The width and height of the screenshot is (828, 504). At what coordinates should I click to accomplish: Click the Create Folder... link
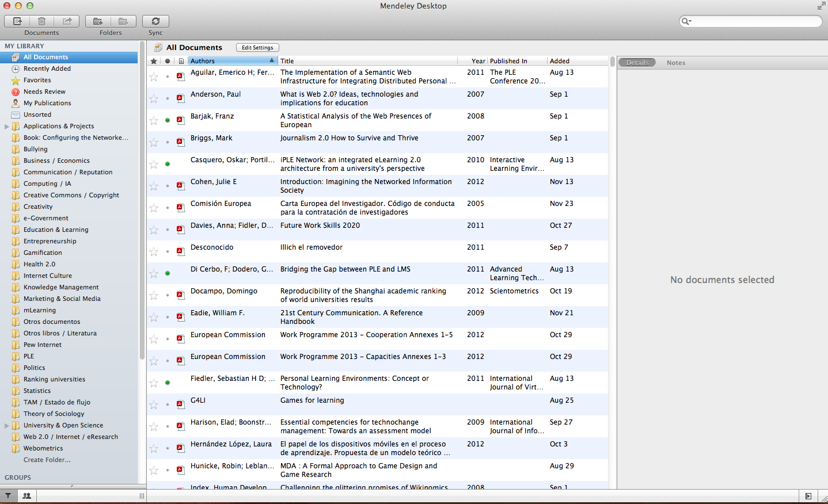(x=47, y=460)
